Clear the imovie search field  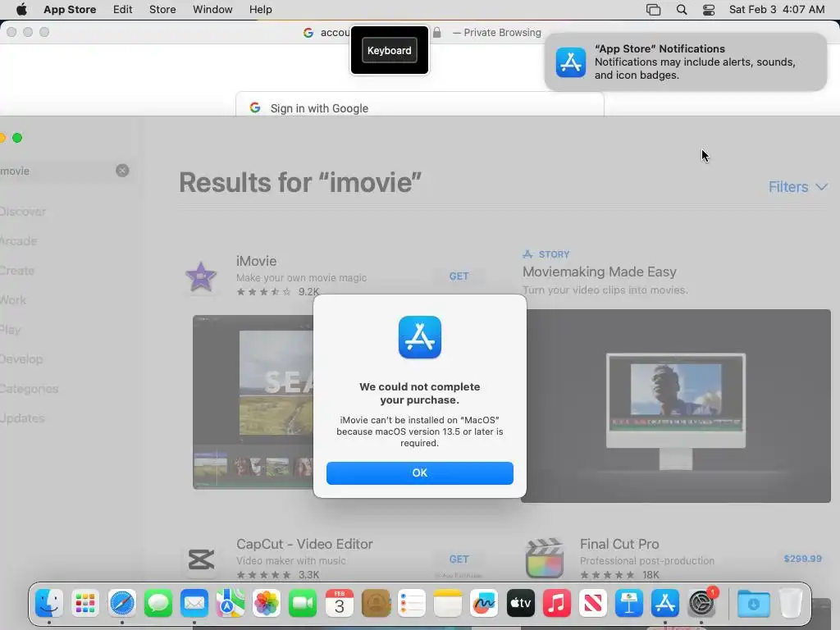click(x=122, y=171)
